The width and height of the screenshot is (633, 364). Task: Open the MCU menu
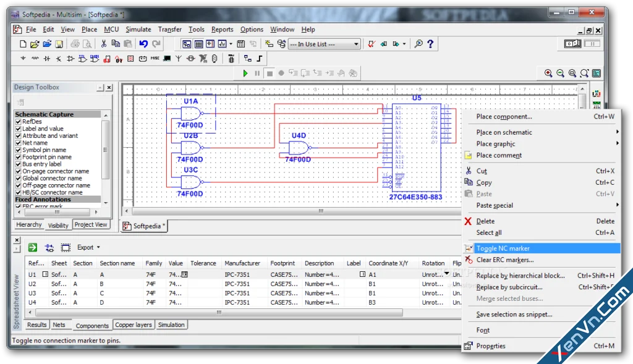111,30
